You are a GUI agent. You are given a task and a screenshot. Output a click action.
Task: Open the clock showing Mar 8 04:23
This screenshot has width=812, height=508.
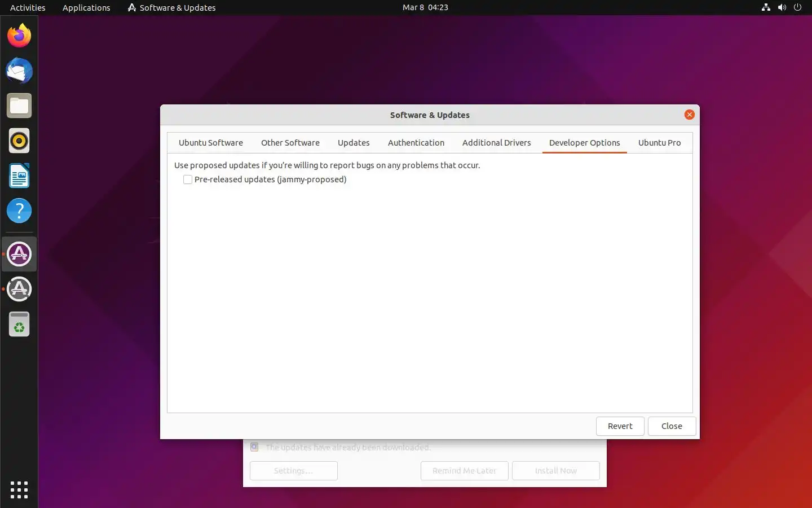(x=425, y=7)
